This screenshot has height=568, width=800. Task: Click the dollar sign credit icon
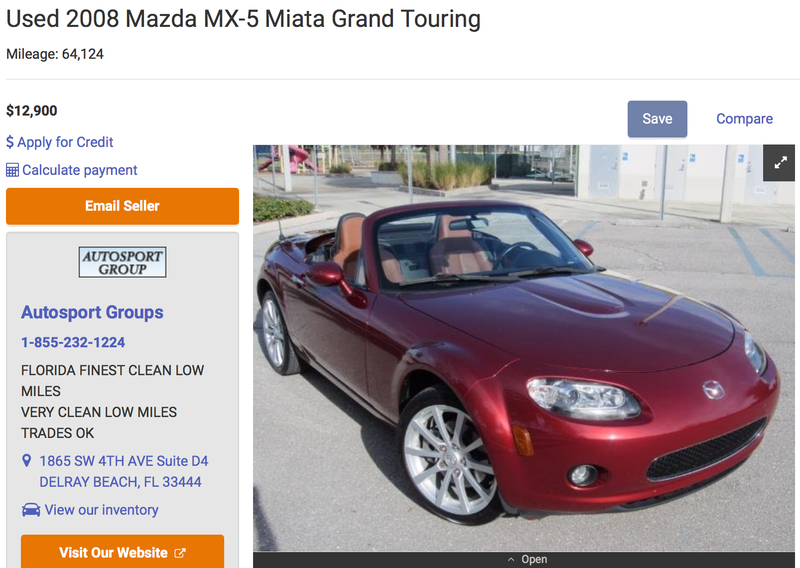[10, 142]
